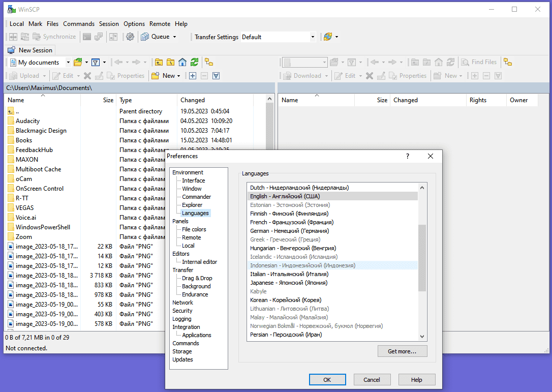The width and height of the screenshot is (552, 392).
Task: Go to home directory in local panel
Action: [182, 62]
